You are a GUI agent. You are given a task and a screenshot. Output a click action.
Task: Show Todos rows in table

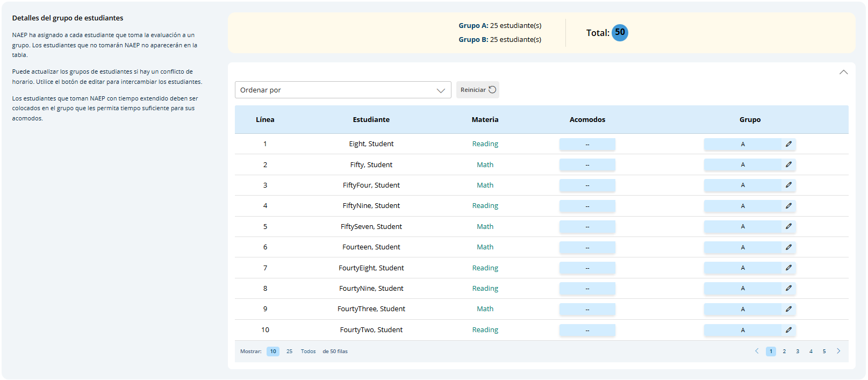[308, 352]
